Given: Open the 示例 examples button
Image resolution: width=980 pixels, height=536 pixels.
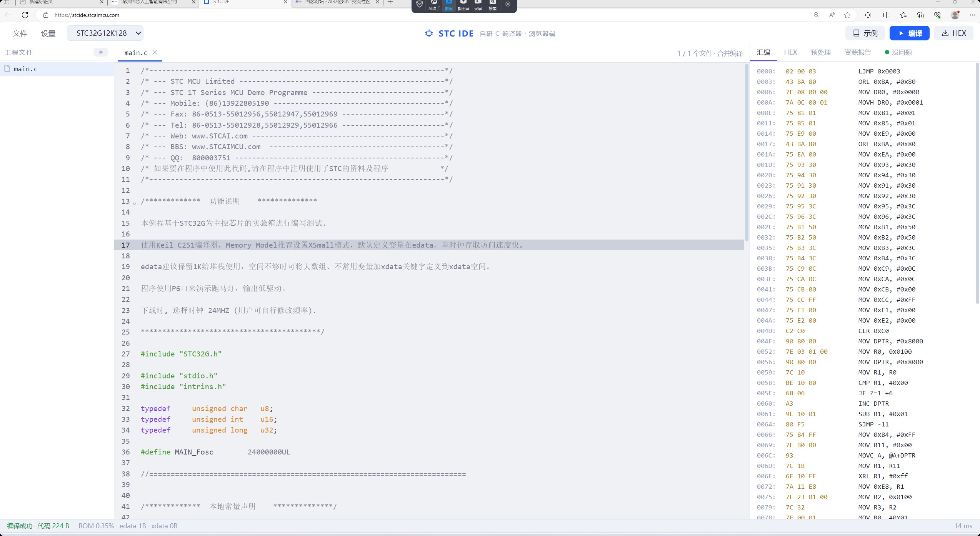Looking at the screenshot, I should click(865, 33).
